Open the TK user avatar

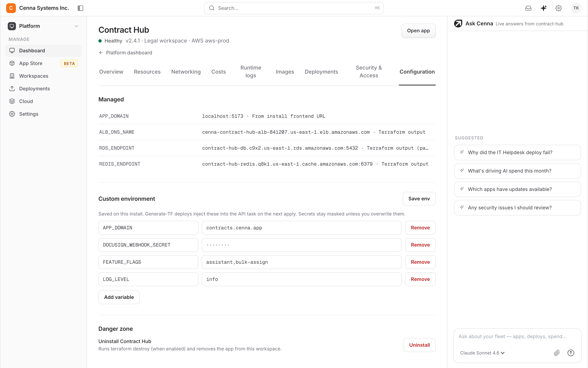coord(576,8)
